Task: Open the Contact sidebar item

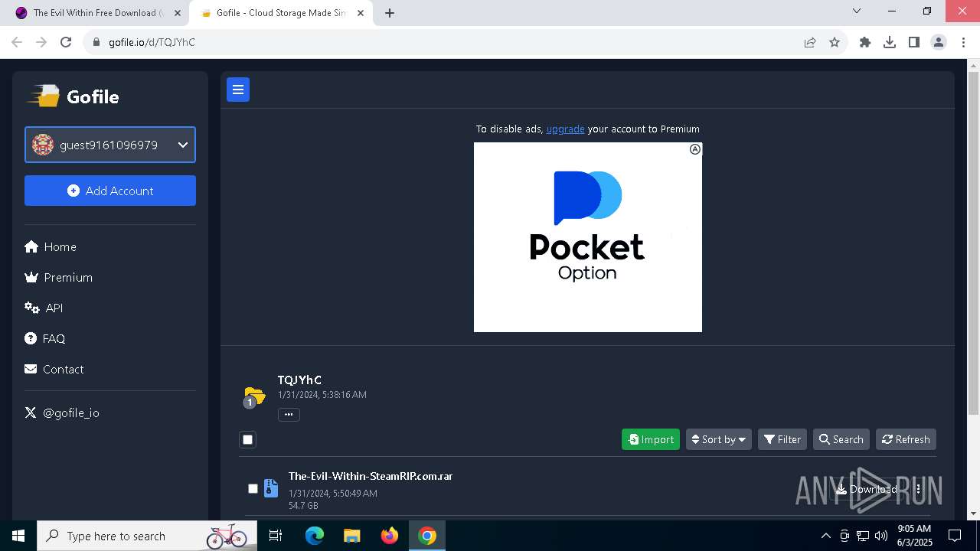Action: [x=54, y=369]
